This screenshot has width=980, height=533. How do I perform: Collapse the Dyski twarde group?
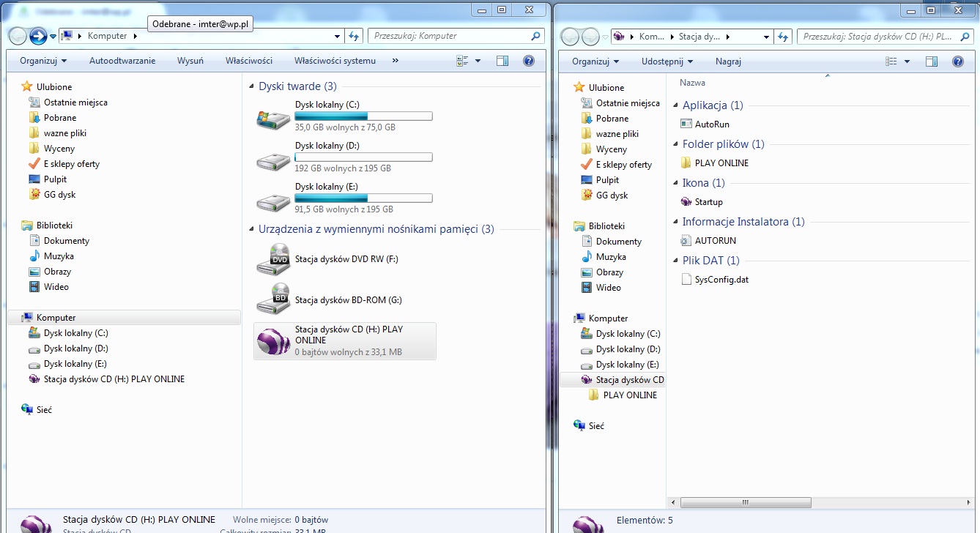251,86
